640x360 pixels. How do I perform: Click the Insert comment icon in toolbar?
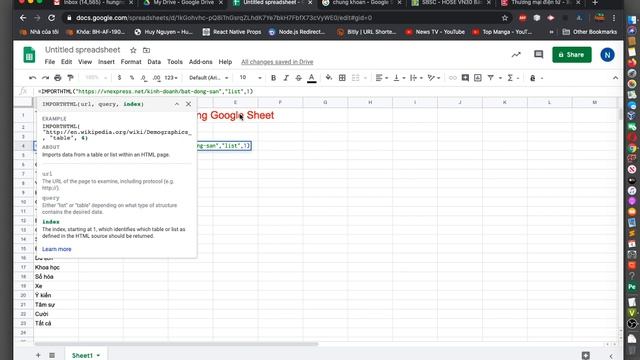click(x=465, y=78)
